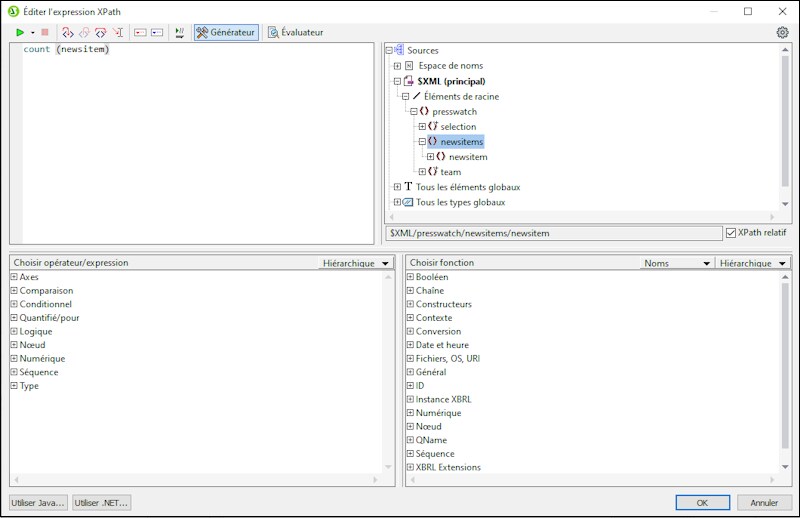The width and height of the screenshot is (800, 518).
Task: Expand the Espace de noms node
Action: point(397,66)
